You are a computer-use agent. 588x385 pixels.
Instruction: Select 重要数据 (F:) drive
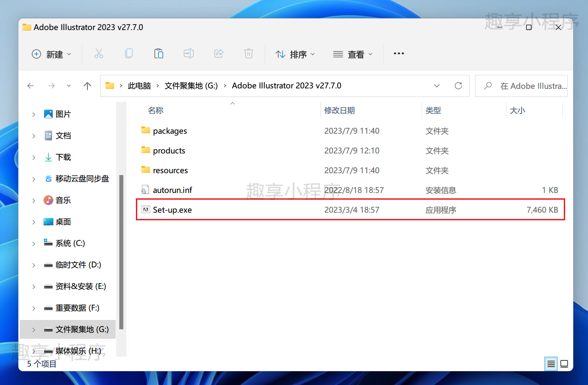tap(77, 308)
